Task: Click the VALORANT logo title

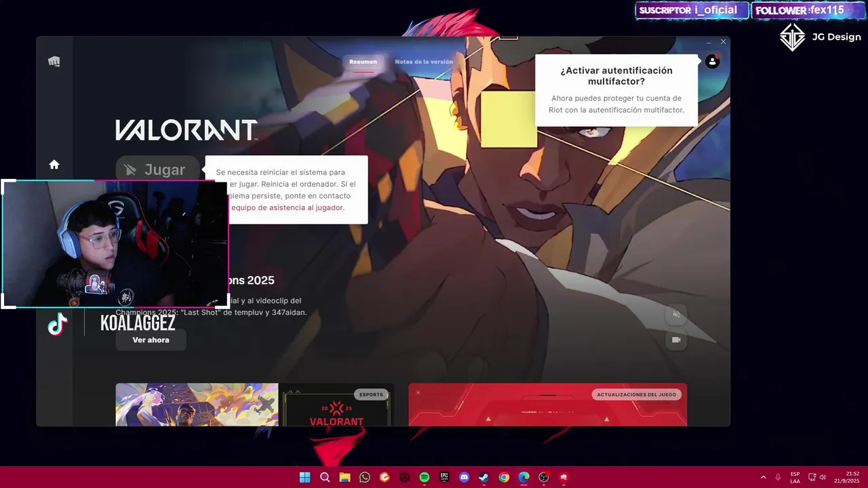Action: (186, 130)
